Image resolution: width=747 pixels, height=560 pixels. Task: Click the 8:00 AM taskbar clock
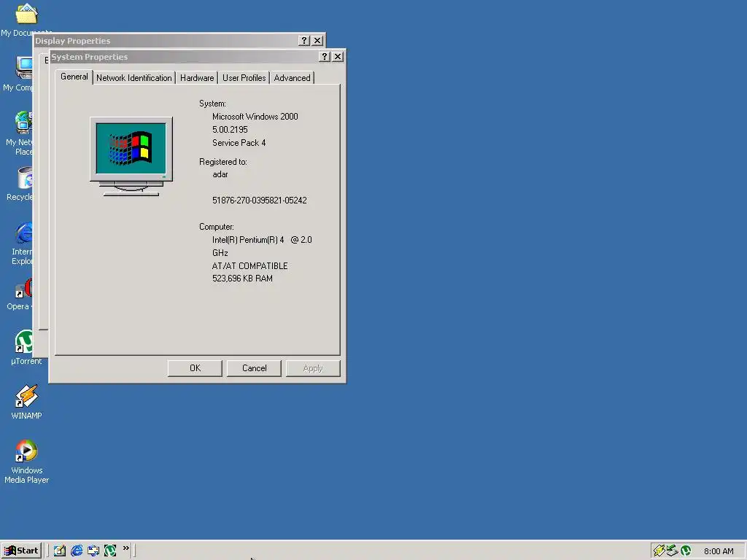tap(719, 551)
